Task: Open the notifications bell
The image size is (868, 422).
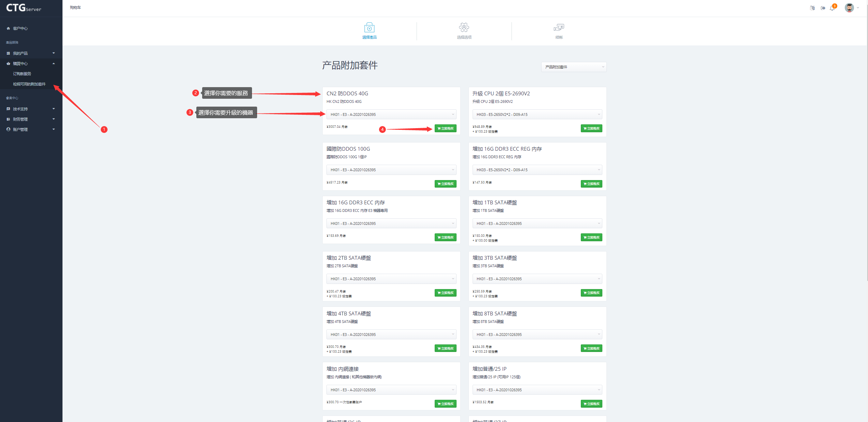Action: click(x=832, y=8)
